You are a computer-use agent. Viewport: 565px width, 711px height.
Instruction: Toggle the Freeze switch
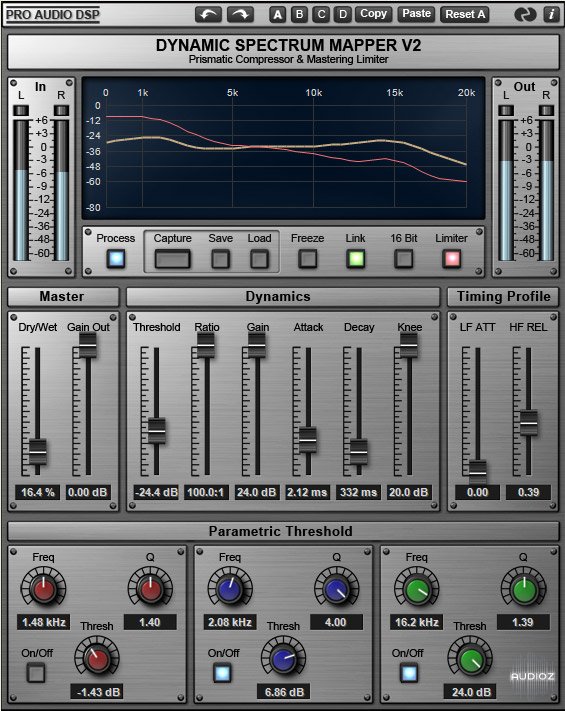pos(307,259)
